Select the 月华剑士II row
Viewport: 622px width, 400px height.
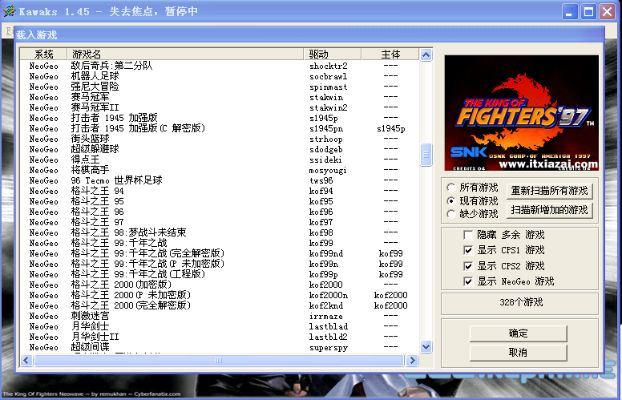tap(219, 337)
